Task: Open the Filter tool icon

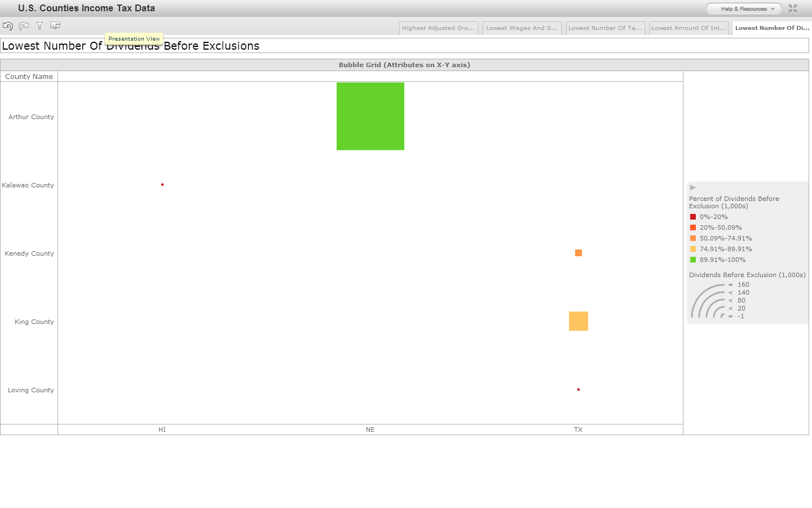Action: click(x=39, y=25)
